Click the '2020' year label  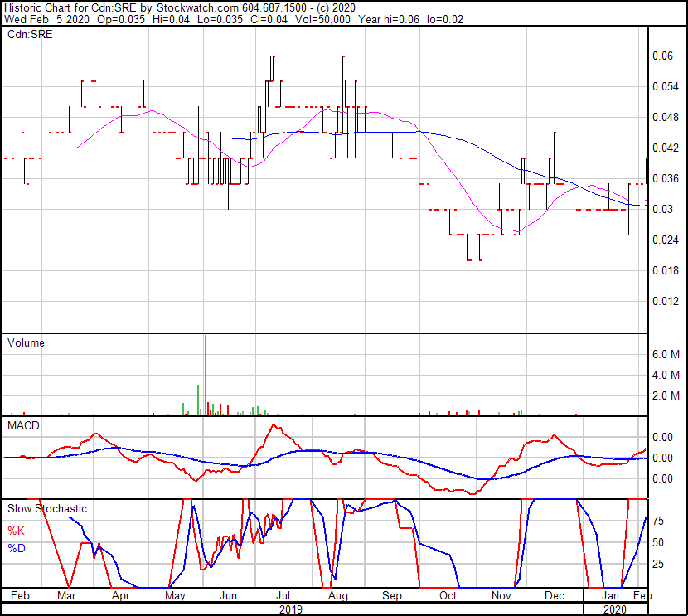pyautogui.click(x=615, y=609)
